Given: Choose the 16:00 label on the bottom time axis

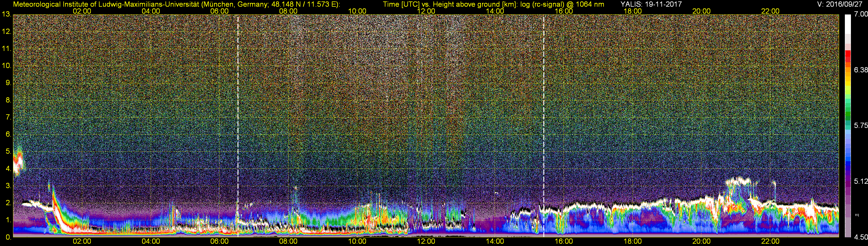Looking at the screenshot, I should [564, 242].
